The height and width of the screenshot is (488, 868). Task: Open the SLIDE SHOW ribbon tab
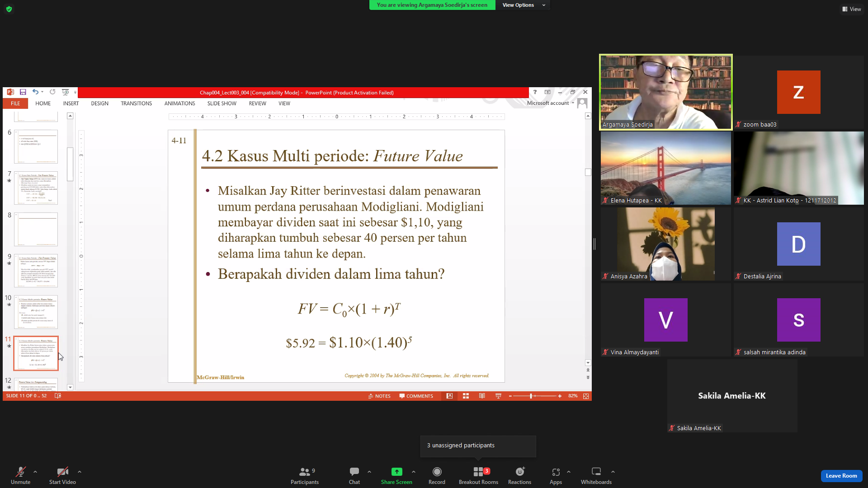click(222, 103)
